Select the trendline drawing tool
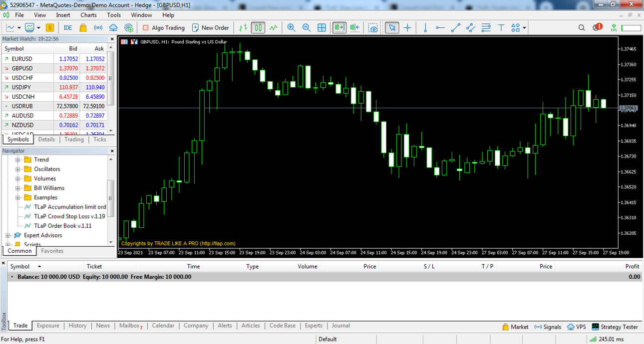The height and width of the screenshot is (344, 644). tap(456, 28)
